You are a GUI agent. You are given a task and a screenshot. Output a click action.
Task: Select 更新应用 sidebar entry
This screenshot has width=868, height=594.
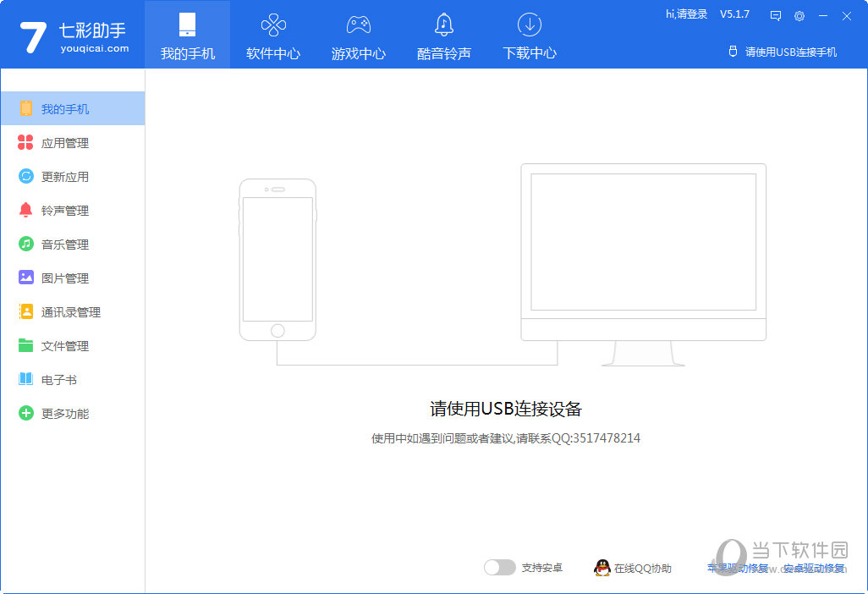pos(73,177)
